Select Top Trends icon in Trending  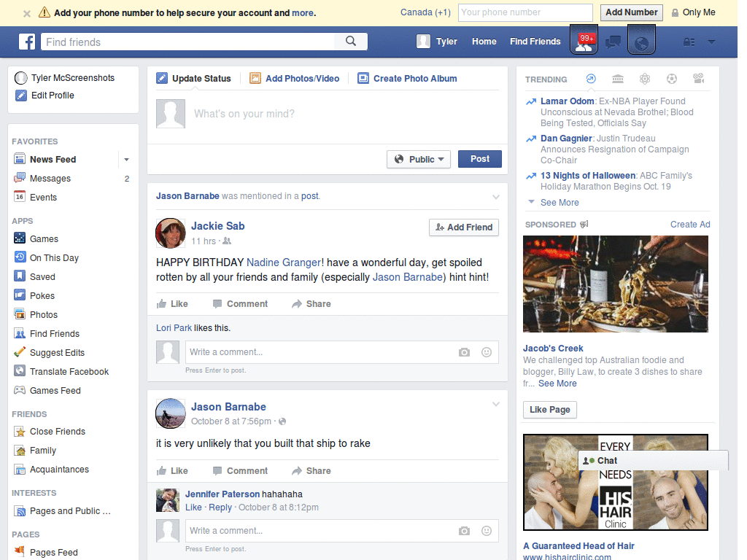pyautogui.click(x=591, y=79)
